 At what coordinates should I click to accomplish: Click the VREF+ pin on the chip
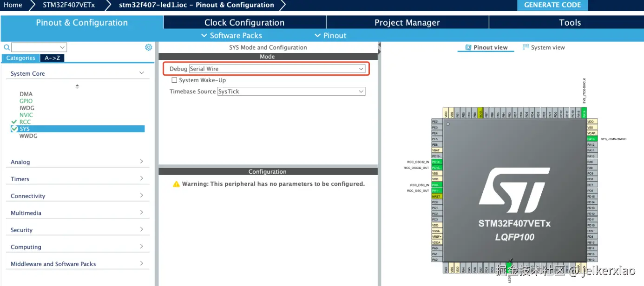coord(437,236)
